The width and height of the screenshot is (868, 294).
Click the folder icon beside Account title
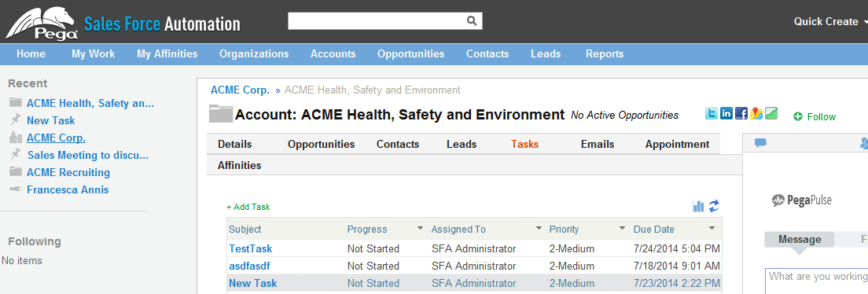coord(220,113)
